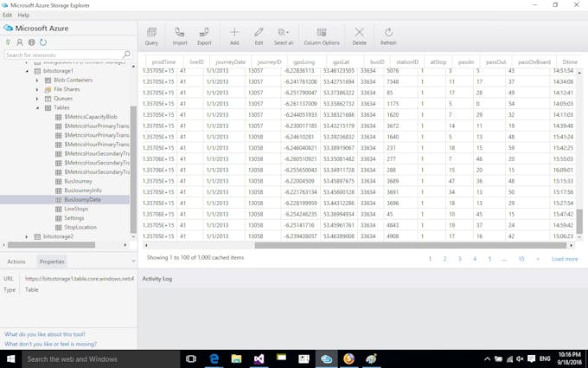Click the globe icon in sidebar
This screenshot has width=588, height=368.
click(31, 42)
